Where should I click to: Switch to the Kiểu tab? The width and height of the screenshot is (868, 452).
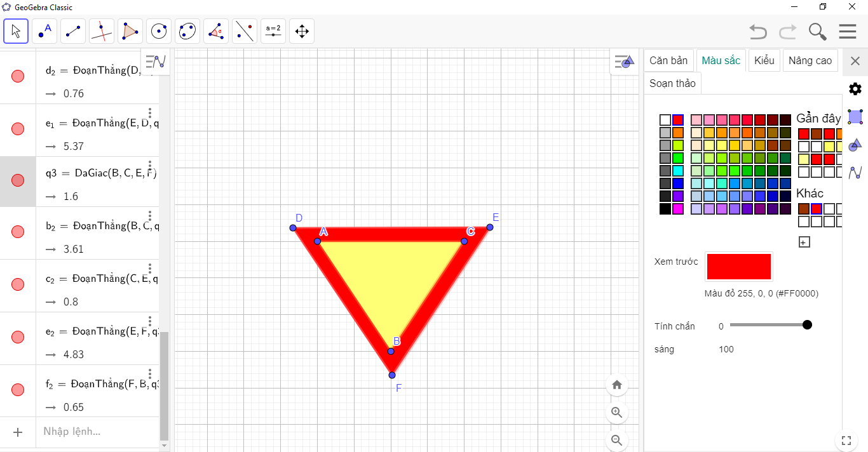tap(764, 61)
